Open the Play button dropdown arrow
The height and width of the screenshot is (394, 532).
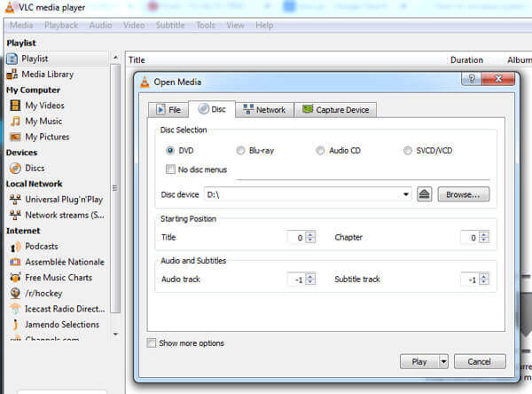(443, 362)
